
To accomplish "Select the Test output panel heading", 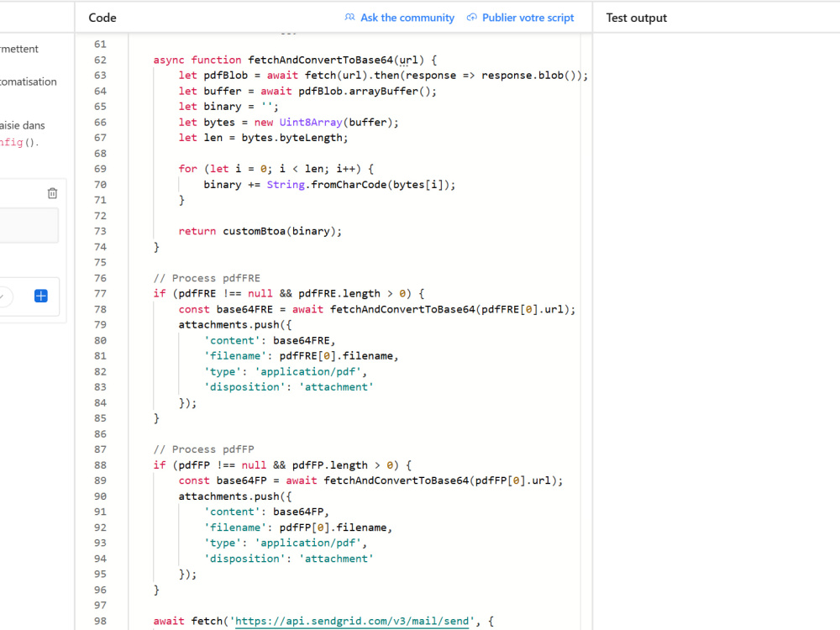I will pyautogui.click(x=637, y=18).
